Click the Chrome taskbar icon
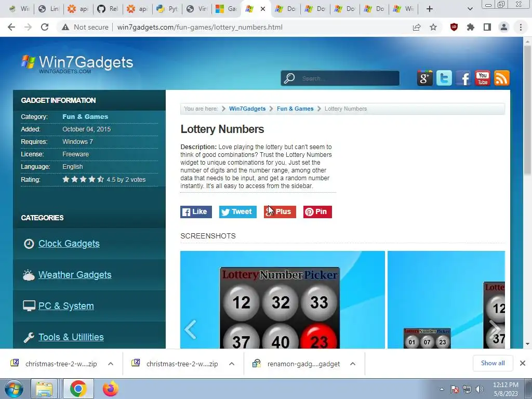This screenshot has width=532, height=399. click(78, 389)
